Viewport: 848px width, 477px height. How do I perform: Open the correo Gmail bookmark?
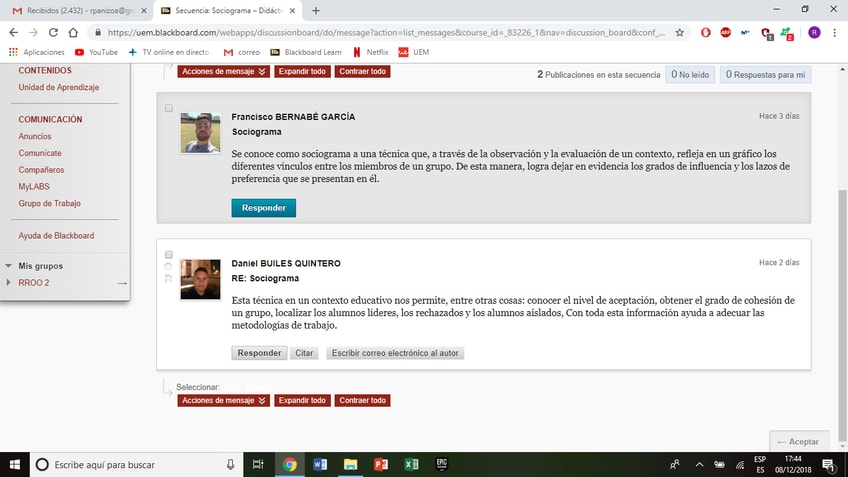click(242, 52)
